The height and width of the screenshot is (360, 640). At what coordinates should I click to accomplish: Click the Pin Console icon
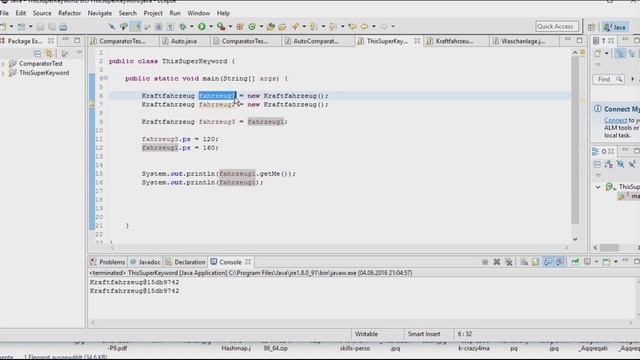coord(575,262)
